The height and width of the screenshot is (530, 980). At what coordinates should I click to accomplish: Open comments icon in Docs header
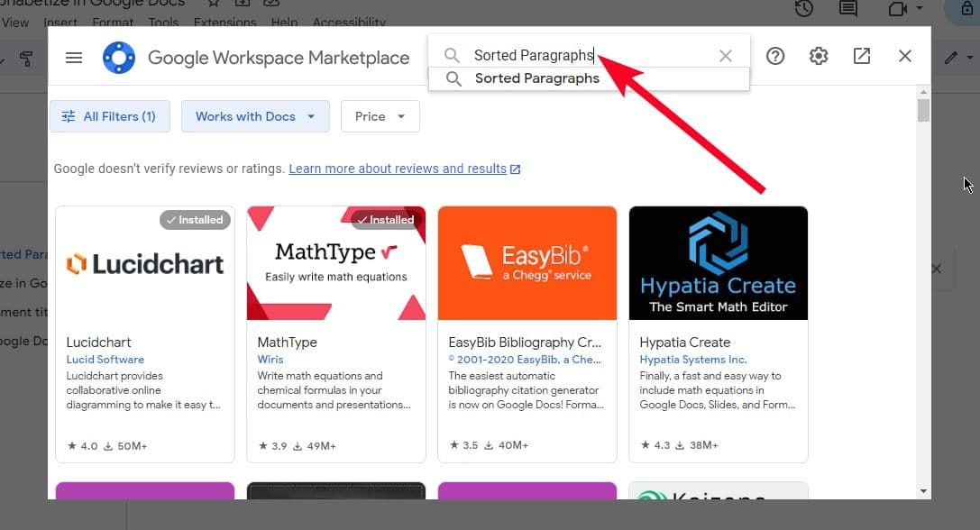coord(848,9)
